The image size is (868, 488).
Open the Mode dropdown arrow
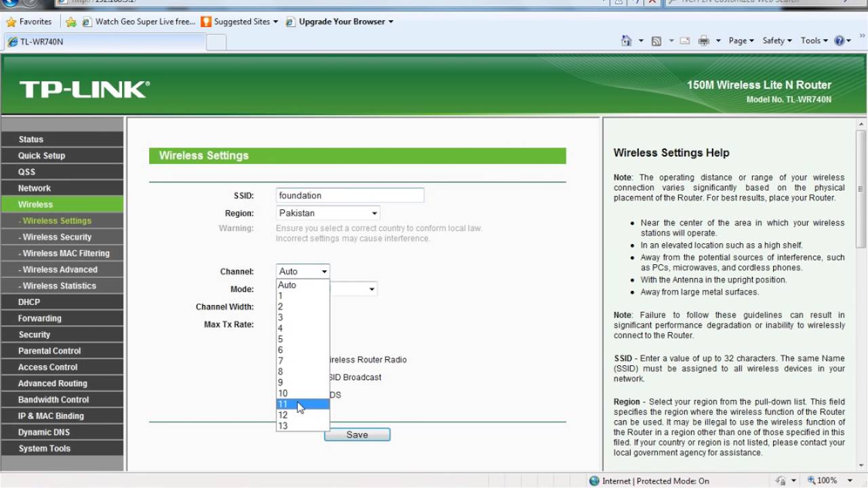click(372, 289)
